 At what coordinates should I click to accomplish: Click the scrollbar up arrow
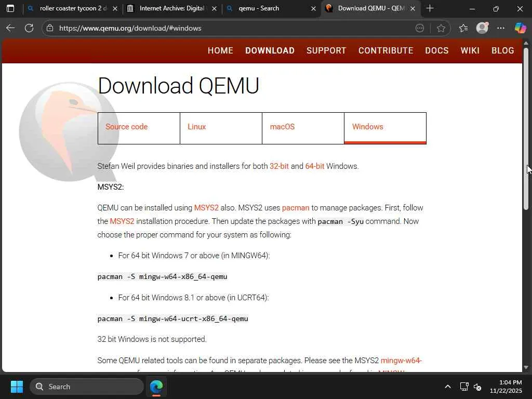pos(526,44)
